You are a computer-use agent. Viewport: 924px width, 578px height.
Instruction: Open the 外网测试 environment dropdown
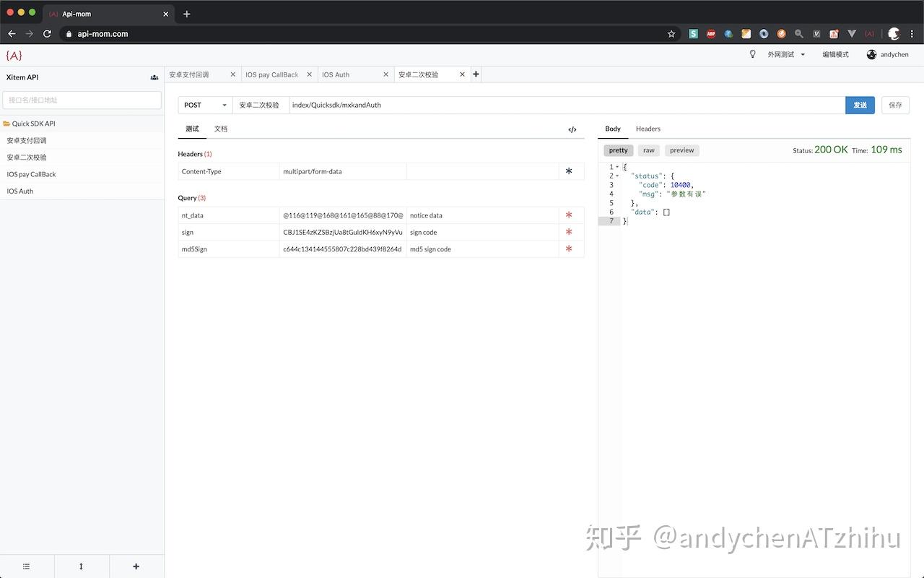[786, 54]
